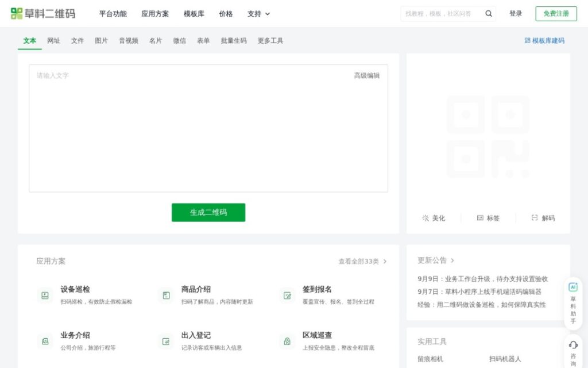Viewport: 588px width, 368px height.
Task: Open the 平台功能 menu
Action: click(113, 14)
